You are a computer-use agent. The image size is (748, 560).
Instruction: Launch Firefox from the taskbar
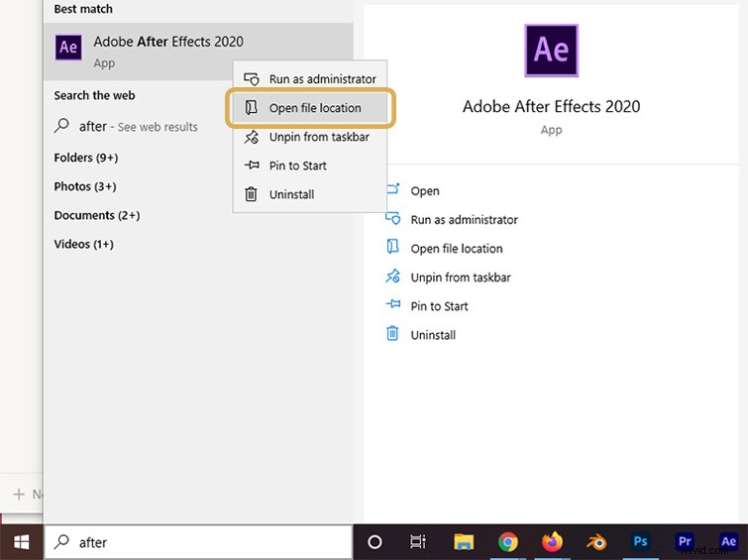552,542
